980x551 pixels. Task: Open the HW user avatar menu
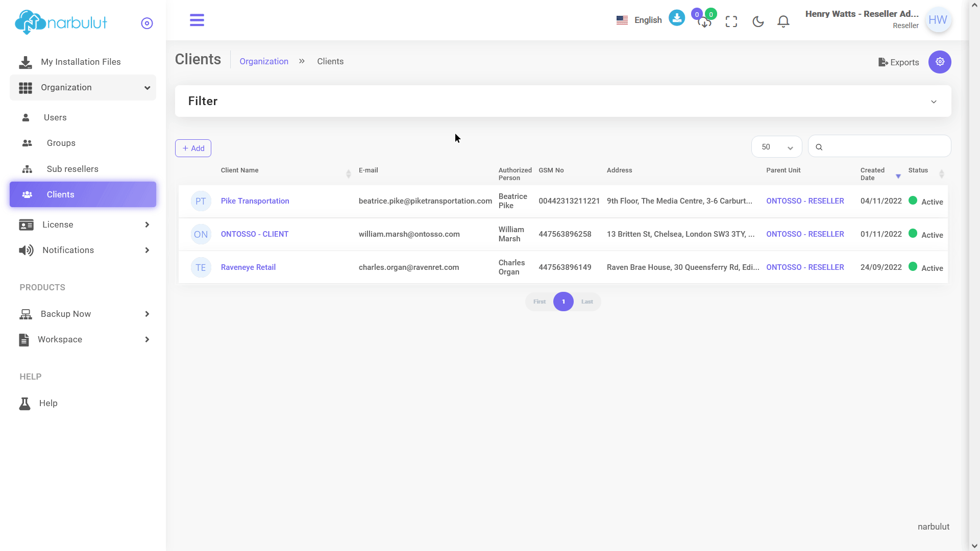938,20
